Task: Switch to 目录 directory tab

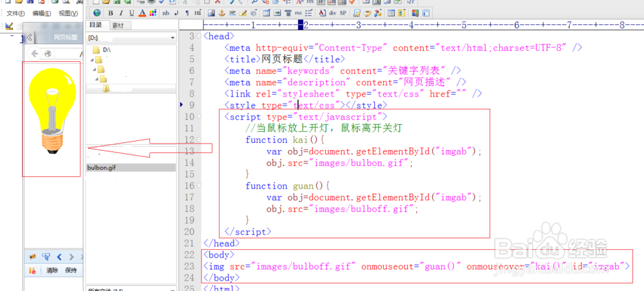Action: pyautogui.click(x=95, y=24)
